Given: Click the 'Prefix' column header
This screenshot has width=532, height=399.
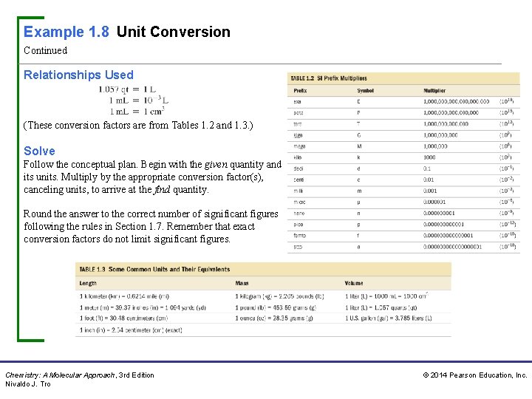Looking at the screenshot, I should tap(300, 91).
